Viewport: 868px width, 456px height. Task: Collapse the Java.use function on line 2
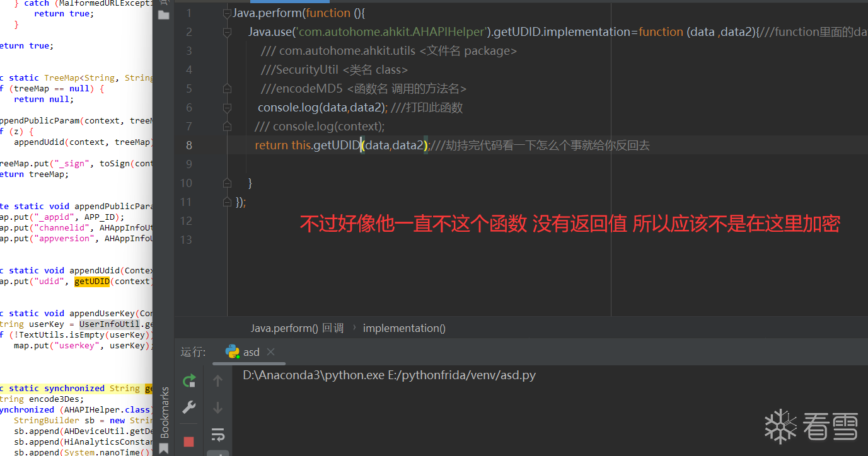tap(227, 32)
